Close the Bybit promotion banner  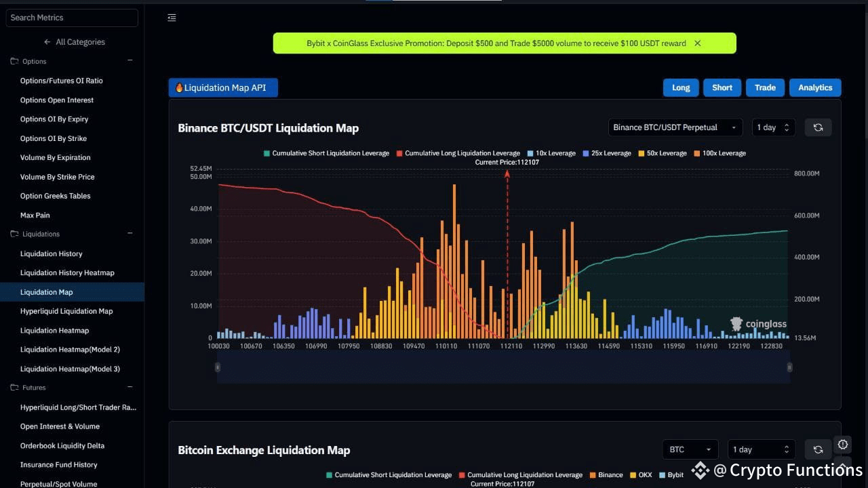[x=697, y=43]
